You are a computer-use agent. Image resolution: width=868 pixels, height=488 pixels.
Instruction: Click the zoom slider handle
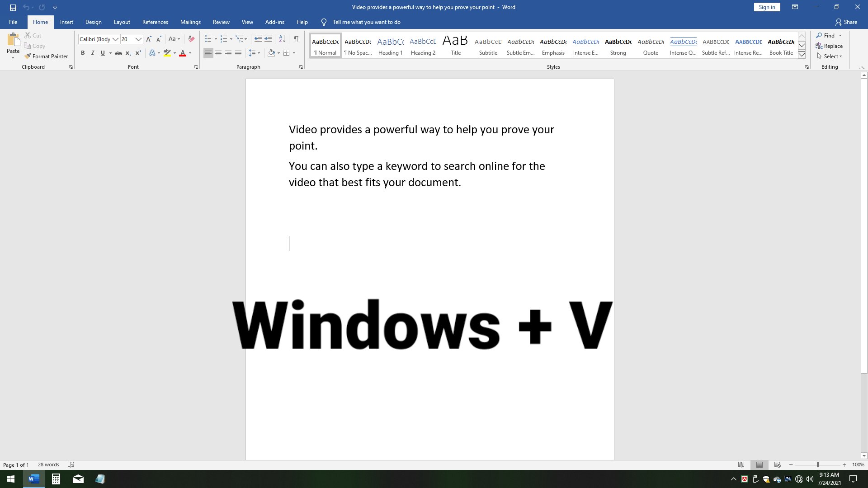pyautogui.click(x=818, y=465)
